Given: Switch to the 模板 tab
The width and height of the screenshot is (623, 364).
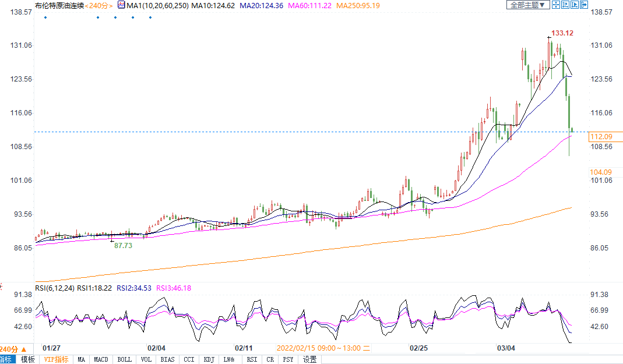Looking at the screenshot, I should (x=28, y=359).
